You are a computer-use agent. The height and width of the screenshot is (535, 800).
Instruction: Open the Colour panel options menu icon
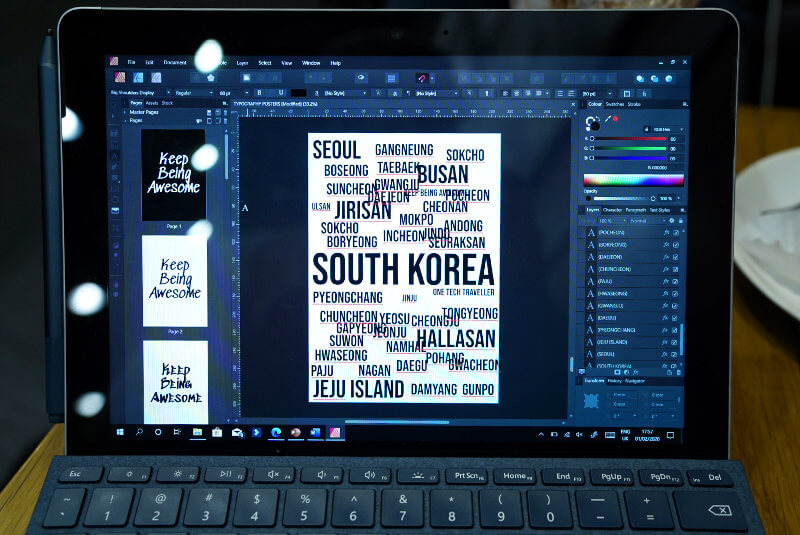pyautogui.click(x=685, y=104)
